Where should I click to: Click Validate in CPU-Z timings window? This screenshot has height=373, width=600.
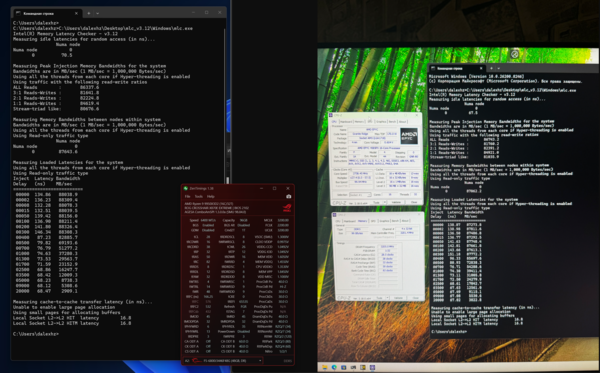coord(398,298)
